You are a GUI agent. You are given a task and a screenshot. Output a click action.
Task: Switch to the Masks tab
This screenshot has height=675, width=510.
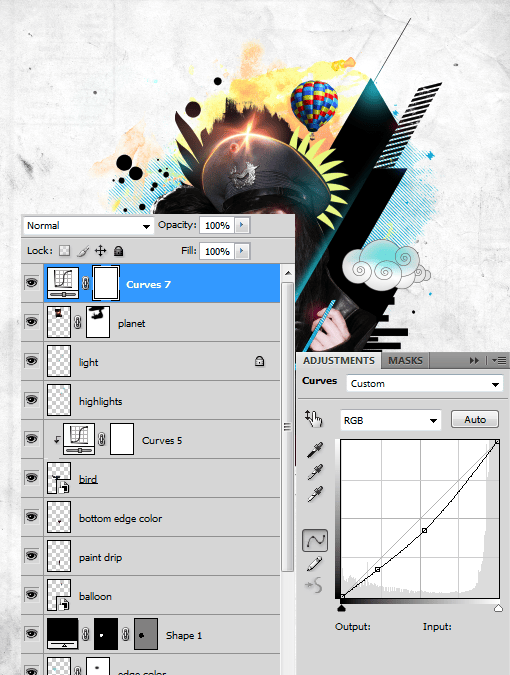(405, 360)
